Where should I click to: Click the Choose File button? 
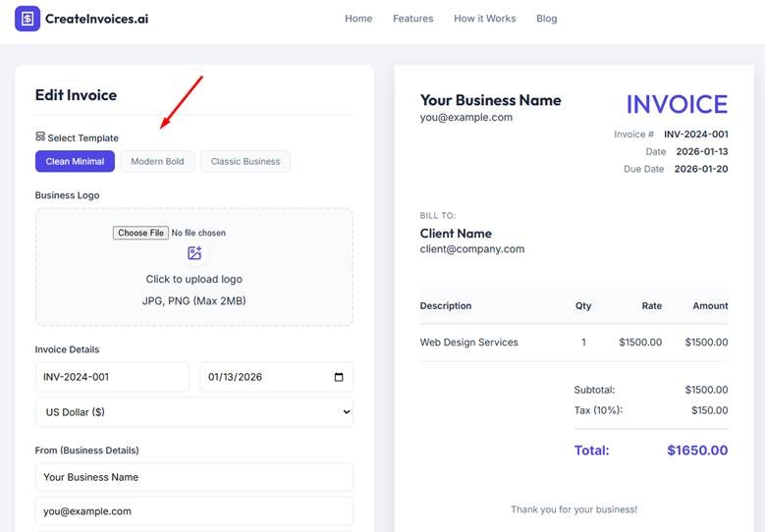(x=141, y=233)
